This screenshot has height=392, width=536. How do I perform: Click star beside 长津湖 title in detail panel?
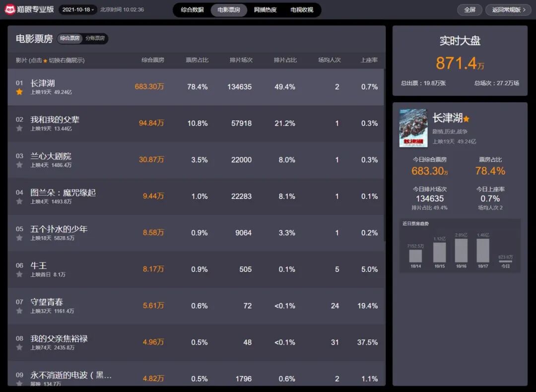click(x=466, y=119)
